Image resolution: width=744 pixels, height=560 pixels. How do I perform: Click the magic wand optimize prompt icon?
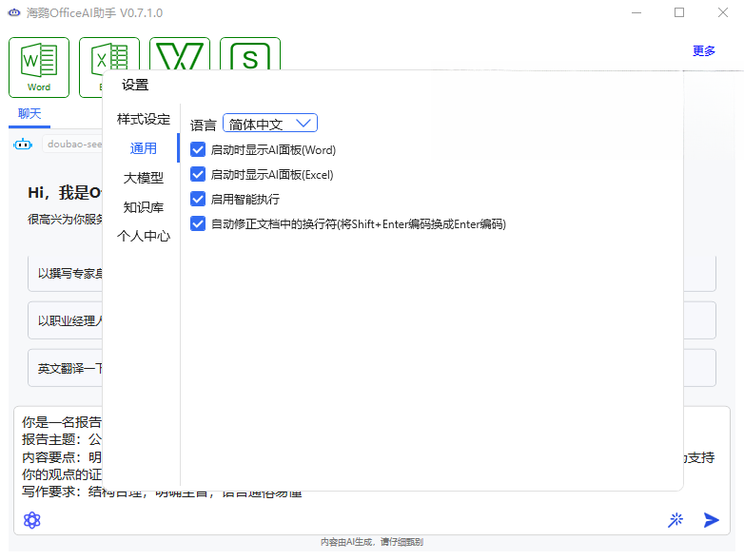[x=675, y=520]
